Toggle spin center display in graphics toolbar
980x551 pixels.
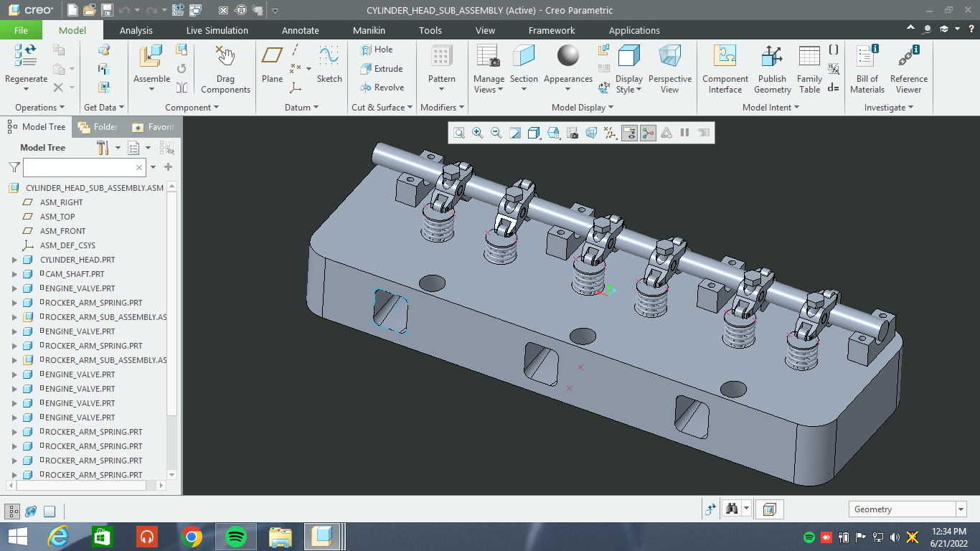[x=648, y=133]
